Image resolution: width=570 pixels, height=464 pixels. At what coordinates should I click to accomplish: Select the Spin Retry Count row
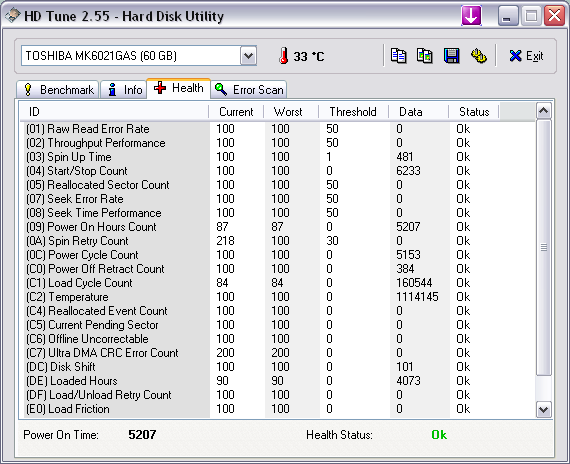coord(278,241)
